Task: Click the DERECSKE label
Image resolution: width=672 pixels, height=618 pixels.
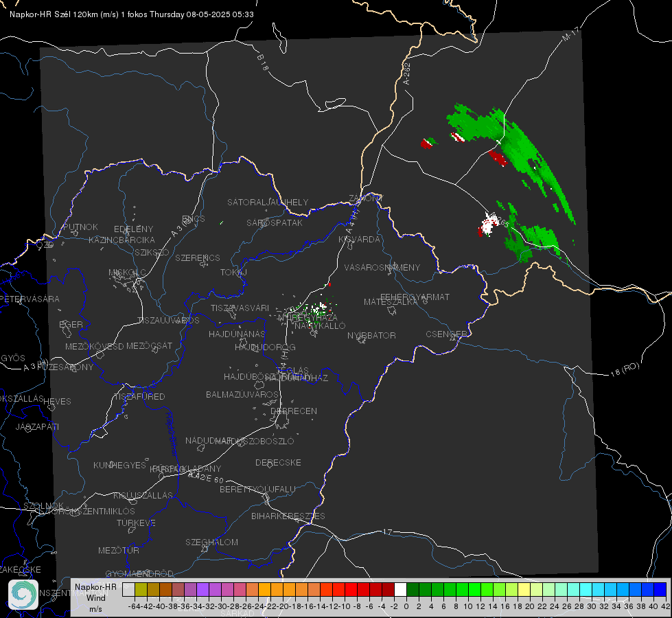Action: (278, 462)
